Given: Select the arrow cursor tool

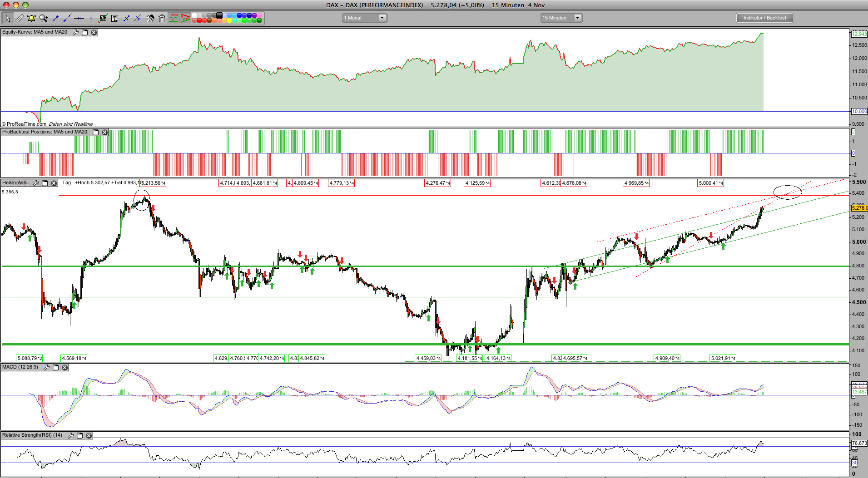Looking at the screenshot, I should [8, 18].
